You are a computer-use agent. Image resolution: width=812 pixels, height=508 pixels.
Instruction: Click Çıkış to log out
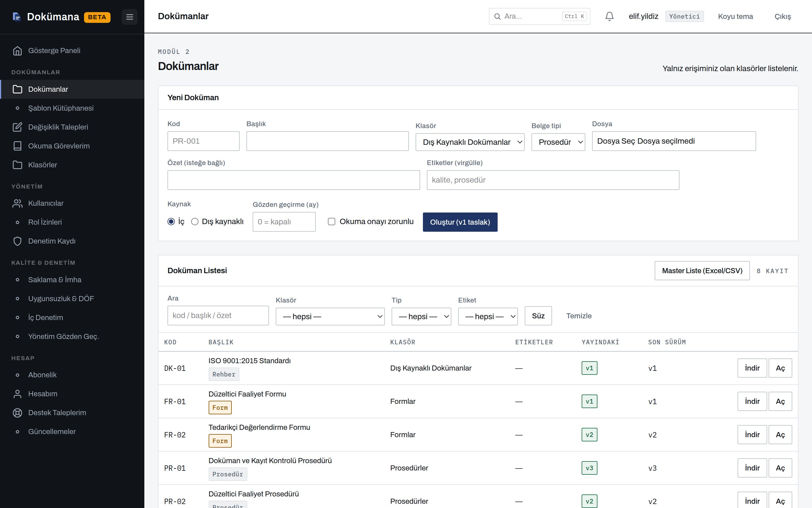click(782, 16)
